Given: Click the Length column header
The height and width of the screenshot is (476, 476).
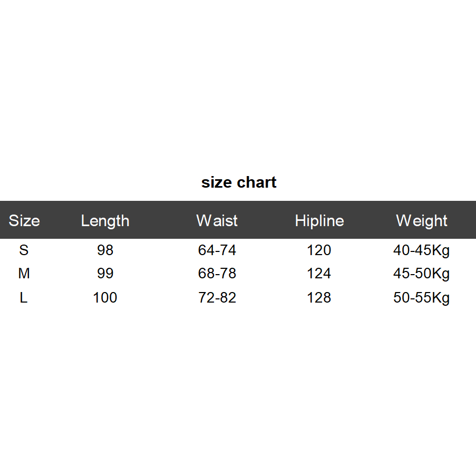Looking at the screenshot, I should pos(105,220).
